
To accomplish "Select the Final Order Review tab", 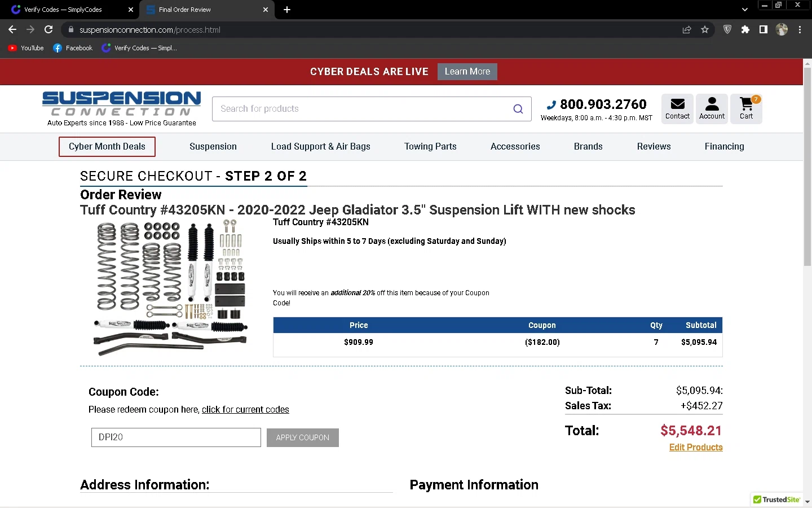I will tap(207, 10).
